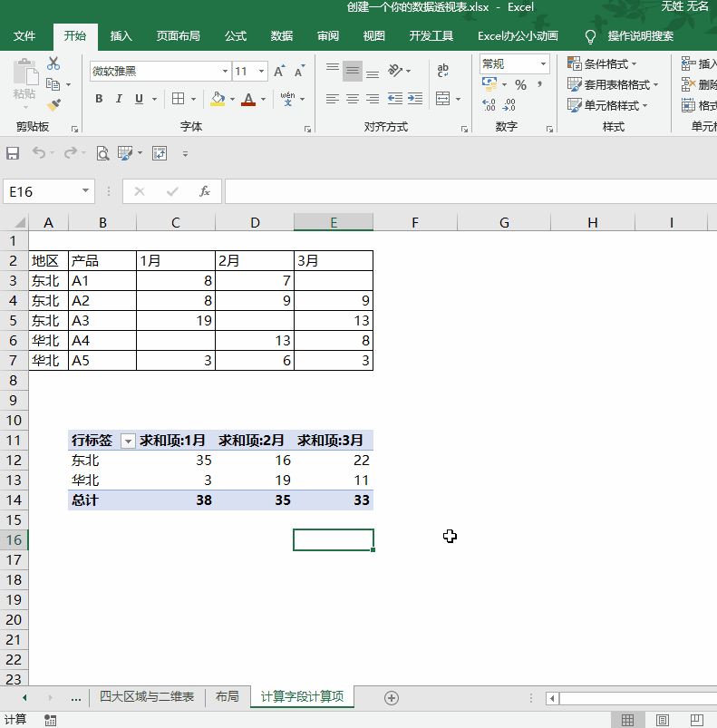Switch to 布局 sheet

pos(228,696)
